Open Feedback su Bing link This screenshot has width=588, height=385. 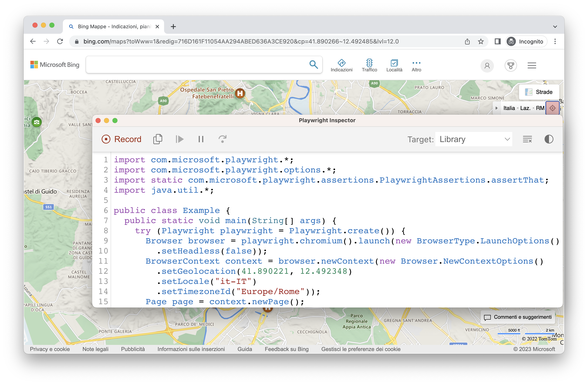[287, 349]
